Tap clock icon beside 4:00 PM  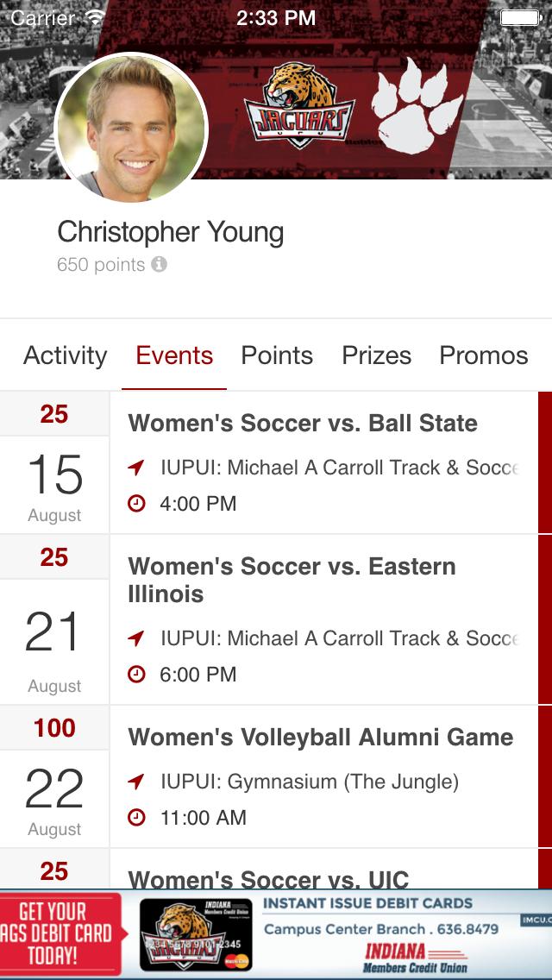click(136, 503)
